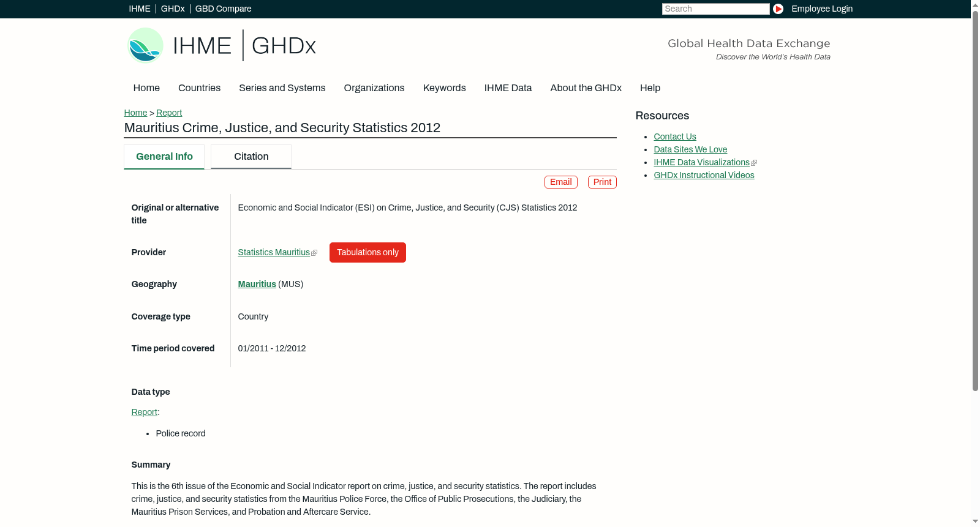Viewport: 980px width, 527px height.
Task: Click the GHDx link in top bar
Action: coord(173,9)
